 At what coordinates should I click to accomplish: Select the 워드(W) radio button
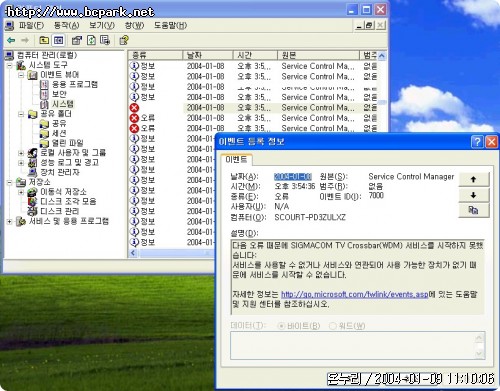tap(332, 326)
